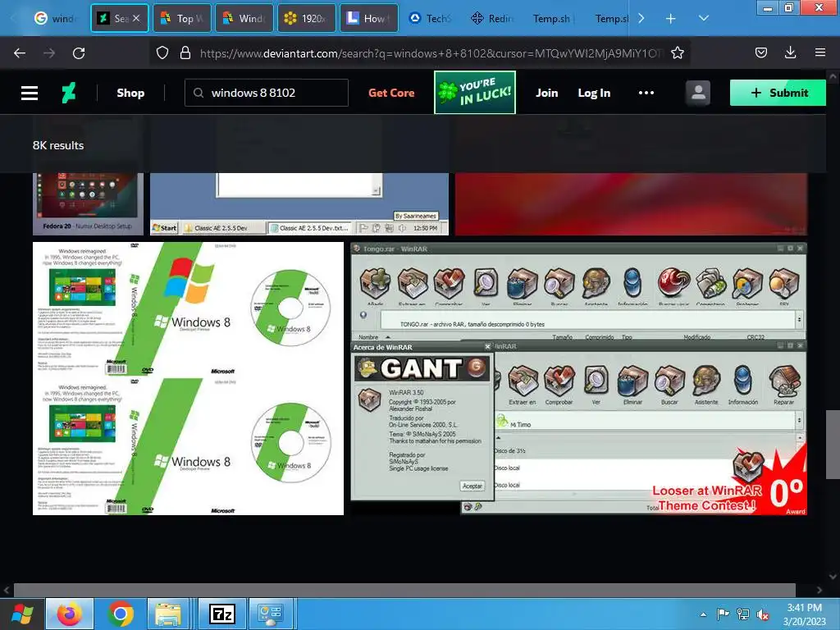Switch to the 1920x tab

307,18
